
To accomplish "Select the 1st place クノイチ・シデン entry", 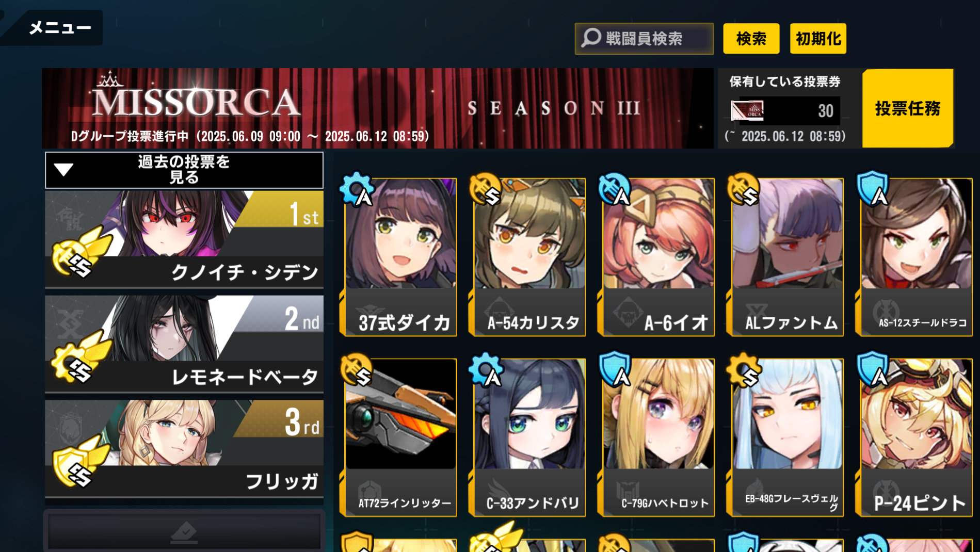I will tap(184, 239).
